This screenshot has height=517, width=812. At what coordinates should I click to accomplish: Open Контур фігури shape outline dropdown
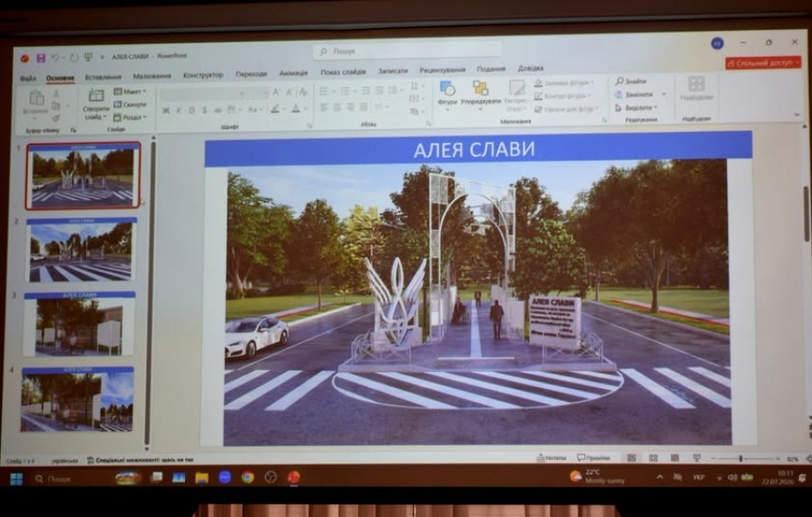pos(562,96)
